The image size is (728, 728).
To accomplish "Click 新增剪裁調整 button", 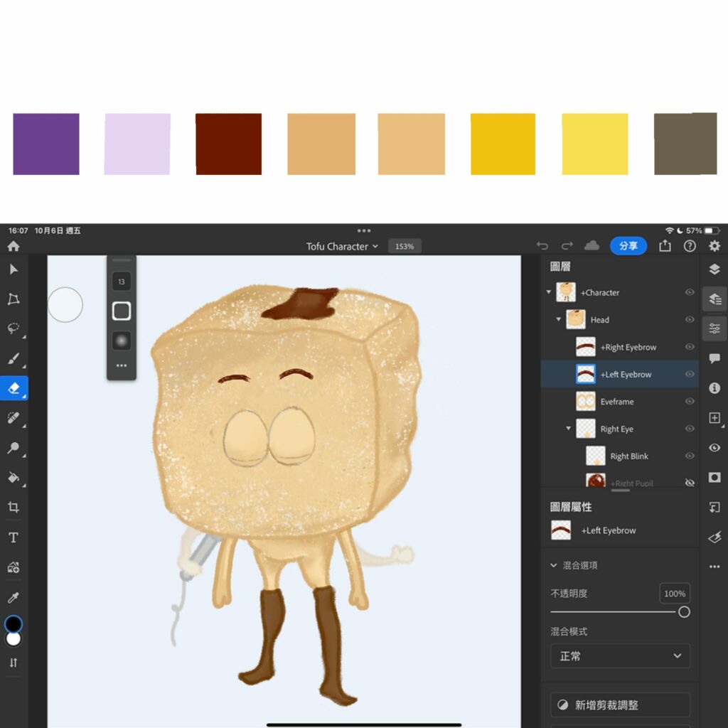I will click(x=620, y=705).
